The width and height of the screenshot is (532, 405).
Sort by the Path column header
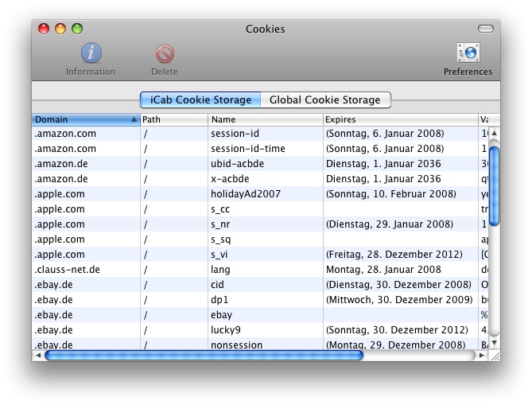click(173, 119)
